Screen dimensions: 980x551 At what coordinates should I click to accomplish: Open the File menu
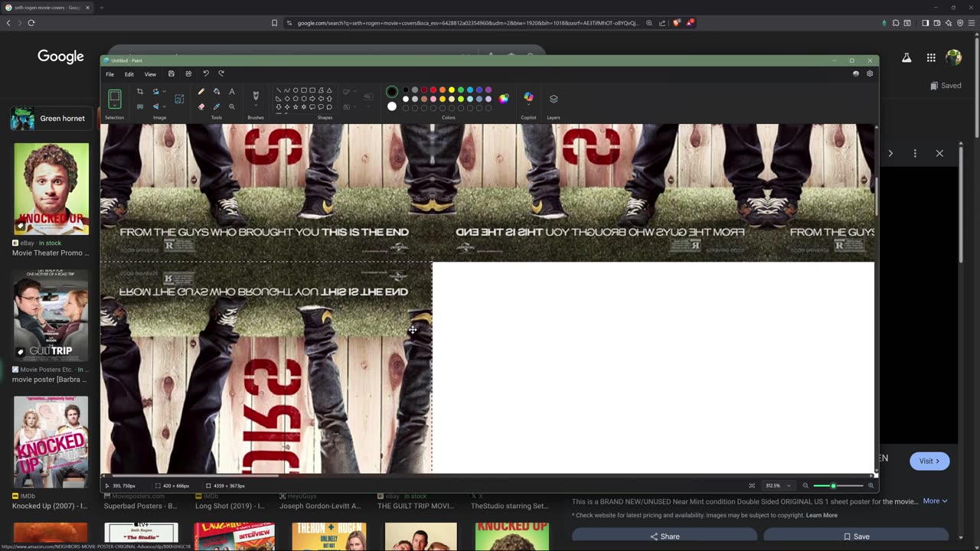(x=109, y=74)
